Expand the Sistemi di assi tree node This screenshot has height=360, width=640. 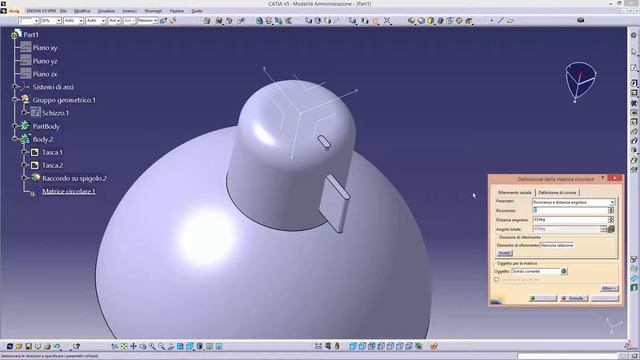tap(15, 87)
